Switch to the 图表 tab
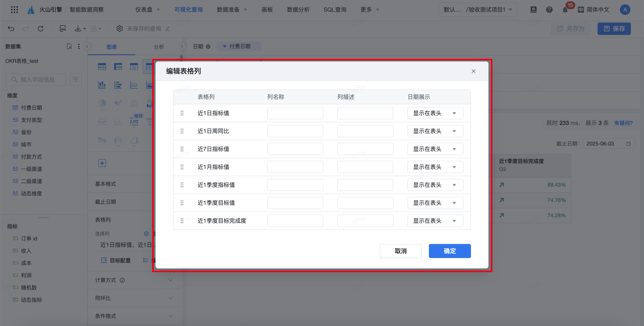 [111, 47]
